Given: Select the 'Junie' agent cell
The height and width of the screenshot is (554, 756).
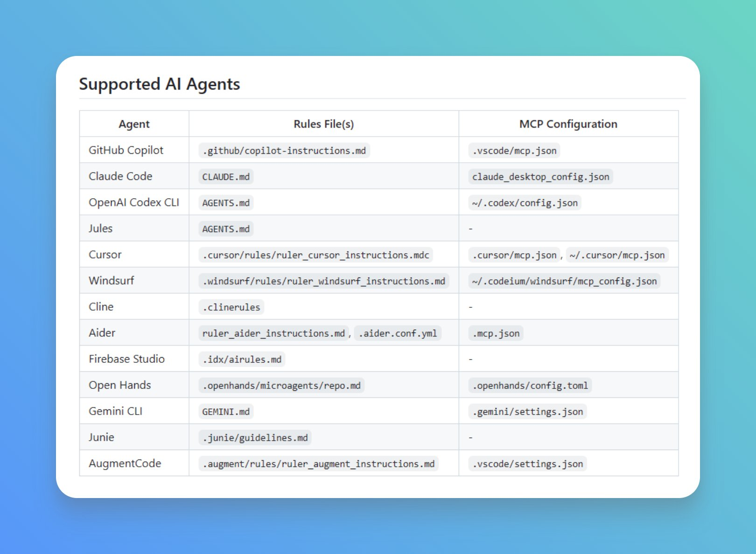Looking at the screenshot, I should tap(134, 437).
